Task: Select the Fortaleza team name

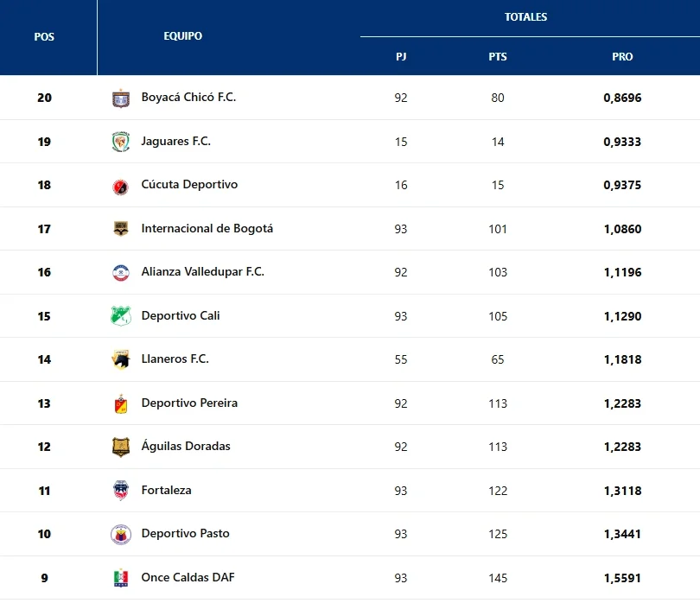Action: click(166, 490)
